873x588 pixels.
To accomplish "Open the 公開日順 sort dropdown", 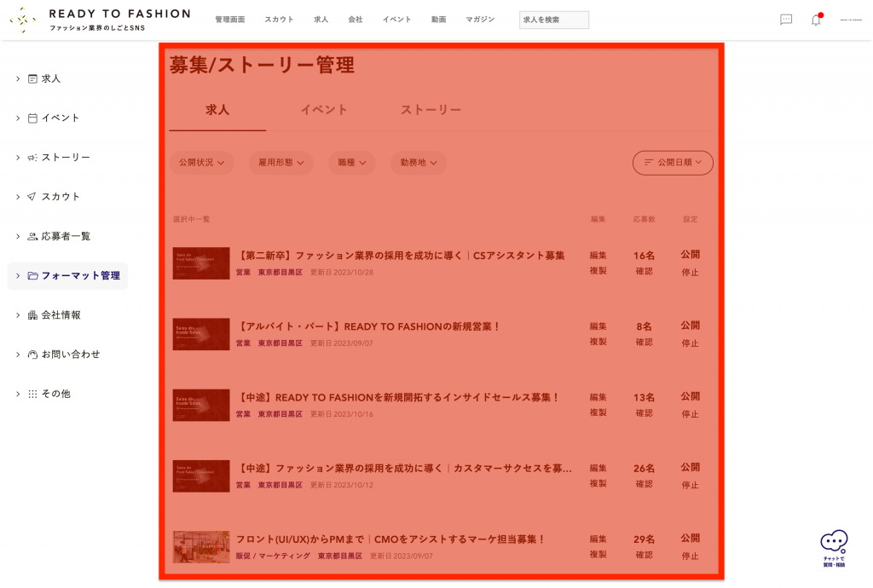I will (673, 163).
